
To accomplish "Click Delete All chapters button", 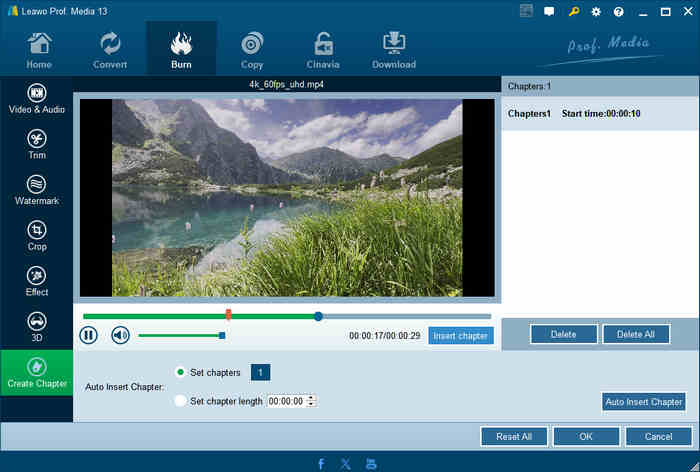I will point(636,334).
